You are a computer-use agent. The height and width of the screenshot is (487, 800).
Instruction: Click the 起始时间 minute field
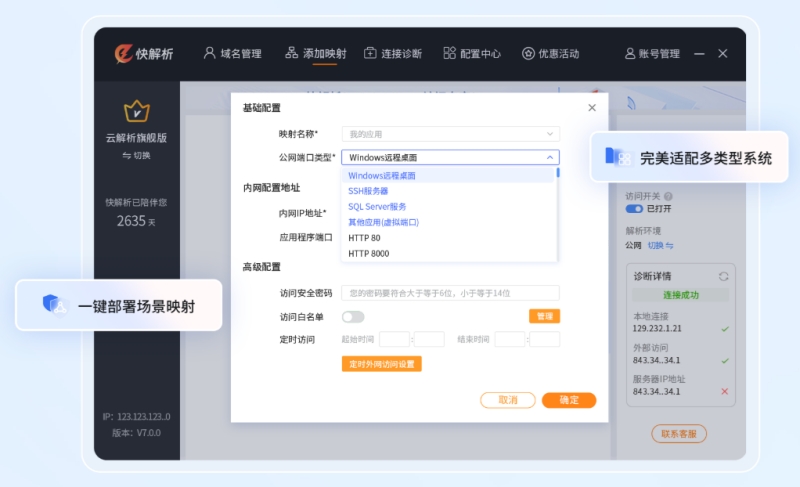(429, 340)
